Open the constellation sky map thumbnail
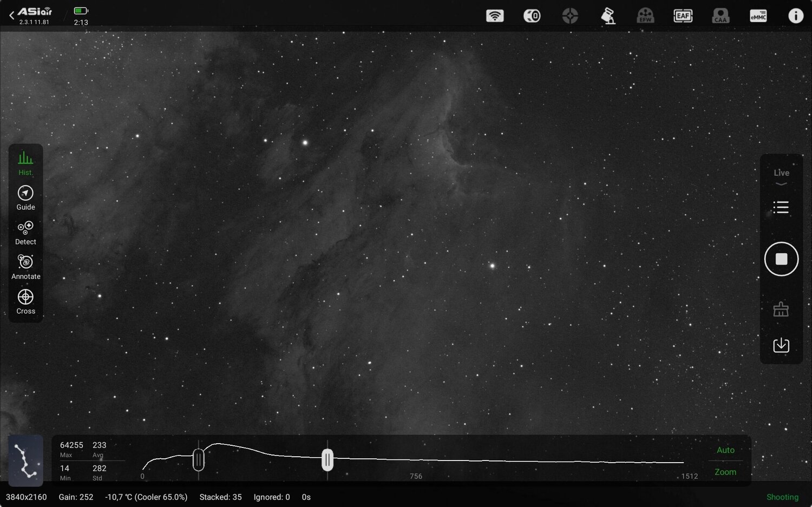 tap(25, 460)
